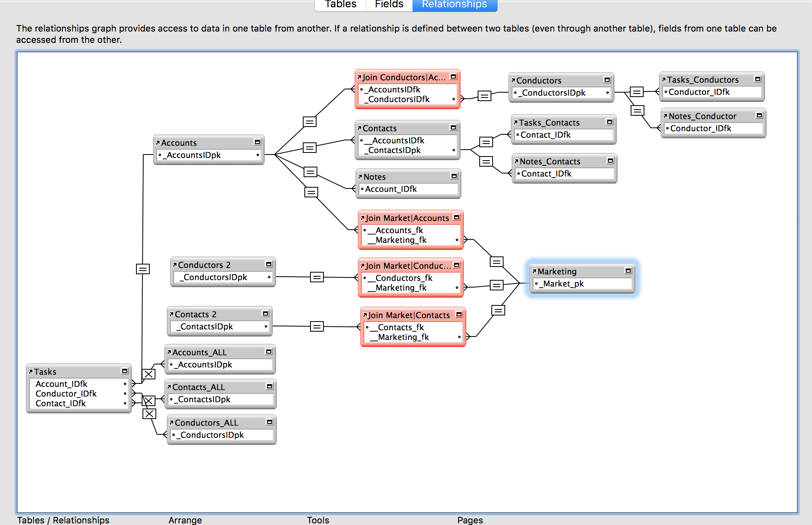Collapse the Contacts_ALL table occurrence
This screenshot has width=812, height=525.
270,386
